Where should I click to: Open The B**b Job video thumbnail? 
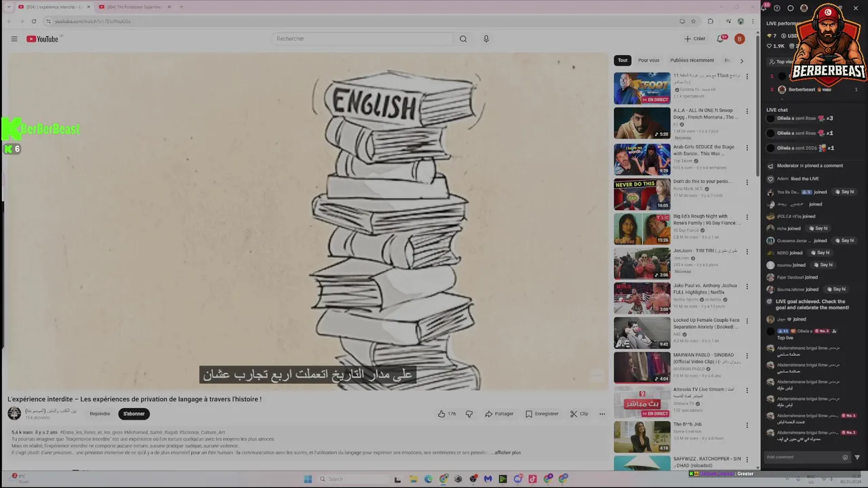coord(642,436)
